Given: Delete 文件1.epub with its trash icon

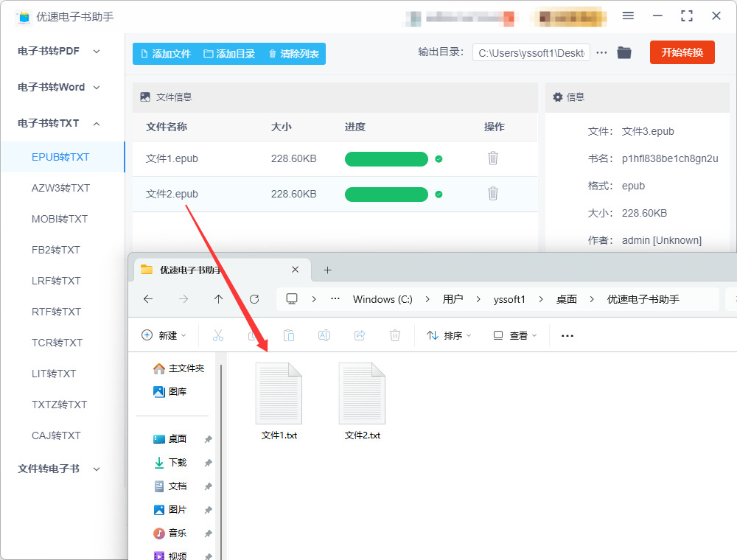Looking at the screenshot, I should [x=492, y=158].
